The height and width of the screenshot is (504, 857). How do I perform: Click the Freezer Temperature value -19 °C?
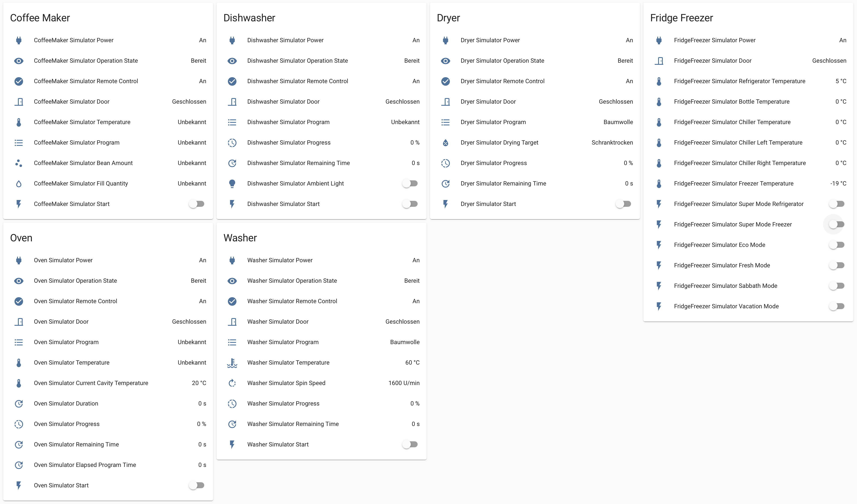[838, 184]
